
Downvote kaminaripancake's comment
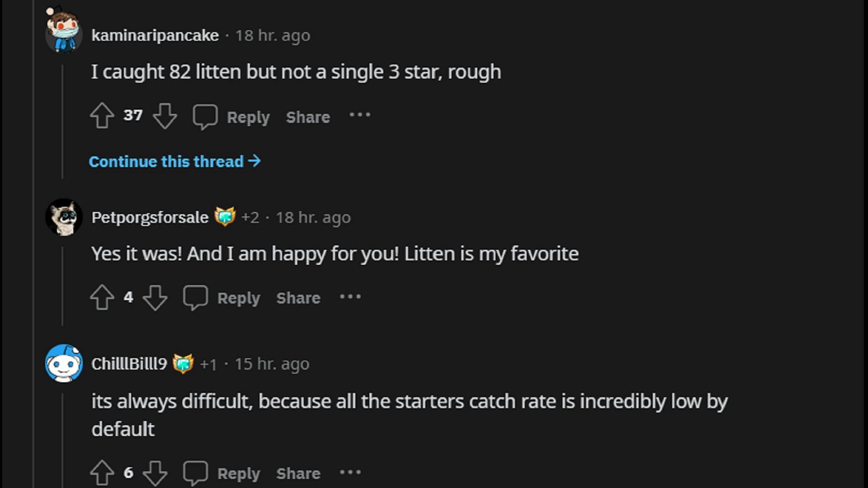165,116
